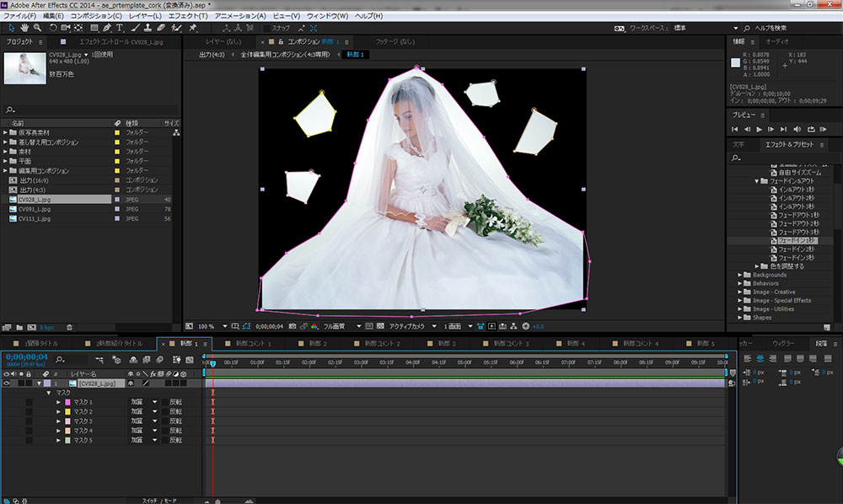Click the play button in preview panel

click(760, 129)
